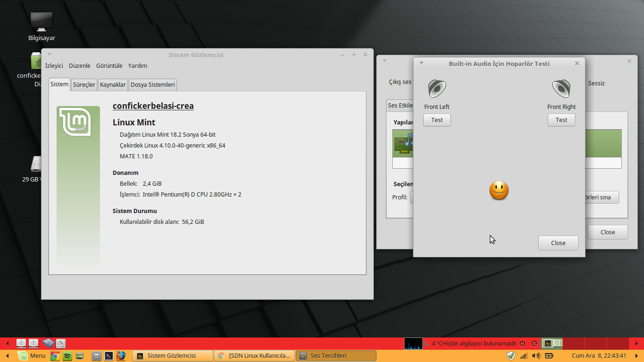Click the refresh/restart icon in red panel

pyautogui.click(x=535, y=344)
